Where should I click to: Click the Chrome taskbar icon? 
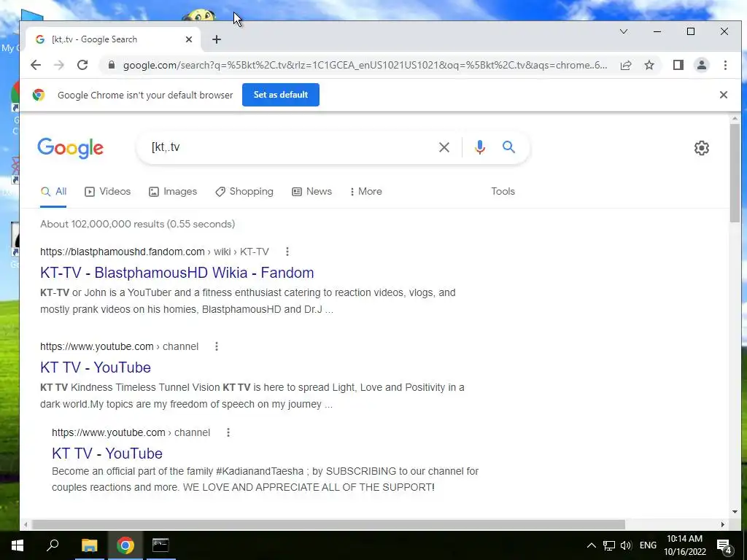(125, 545)
